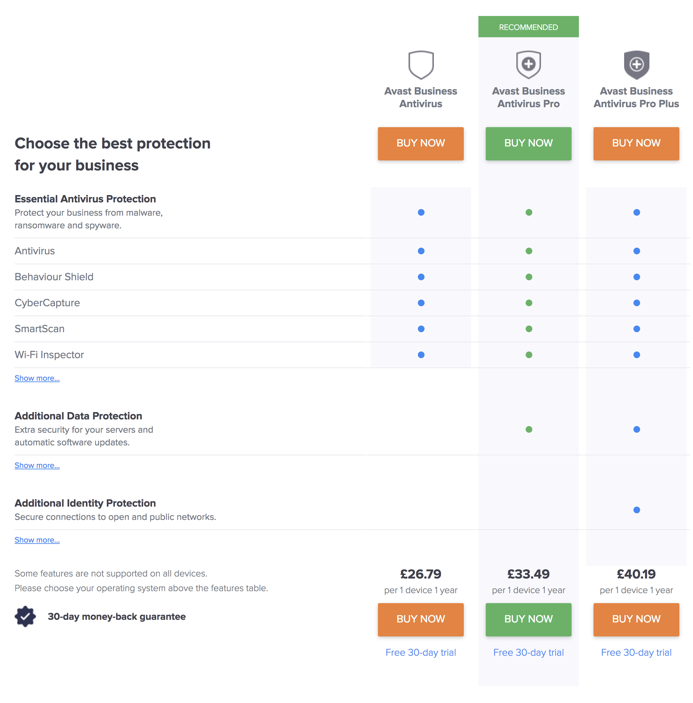This screenshot has width=693, height=703.
Task: Click bottom green Buy Now under £33.49
Action: click(528, 620)
